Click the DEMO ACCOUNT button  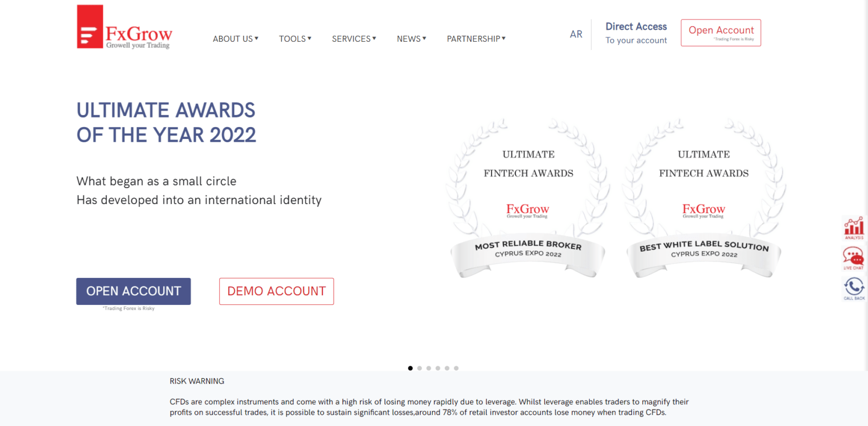(x=277, y=291)
